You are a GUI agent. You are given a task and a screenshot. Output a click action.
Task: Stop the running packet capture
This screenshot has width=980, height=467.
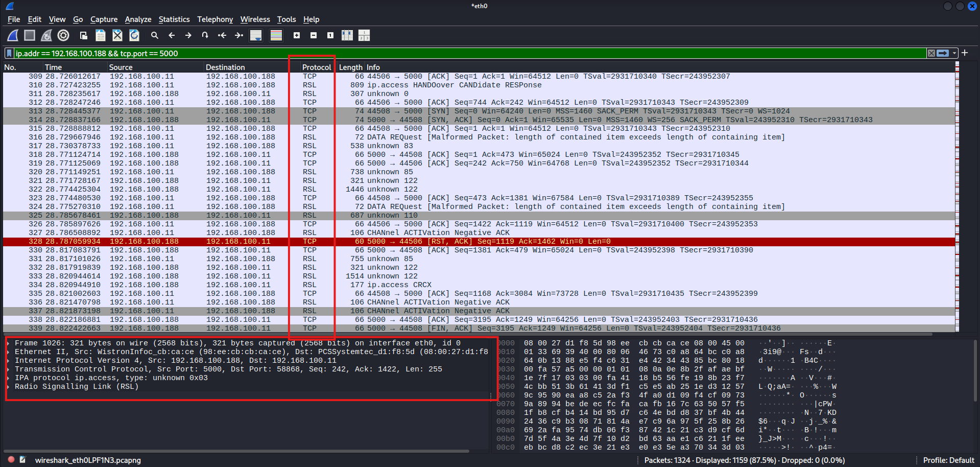[x=29, y=35]
